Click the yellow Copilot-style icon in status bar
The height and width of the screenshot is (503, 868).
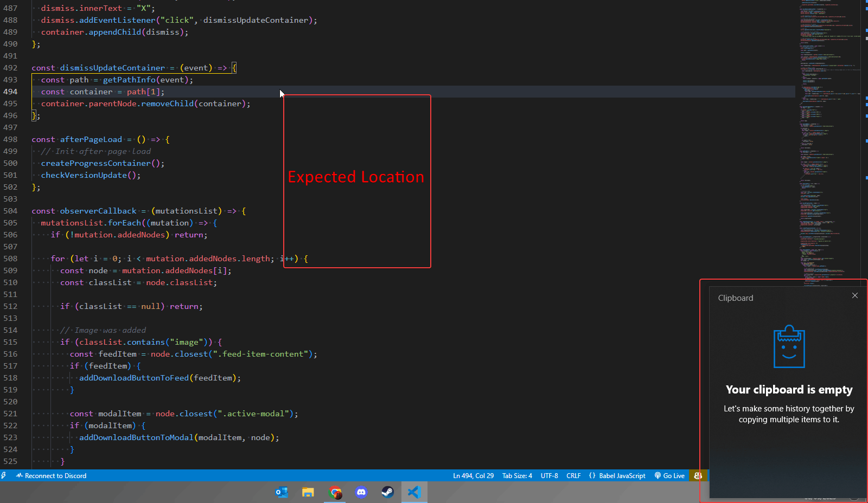698,475
